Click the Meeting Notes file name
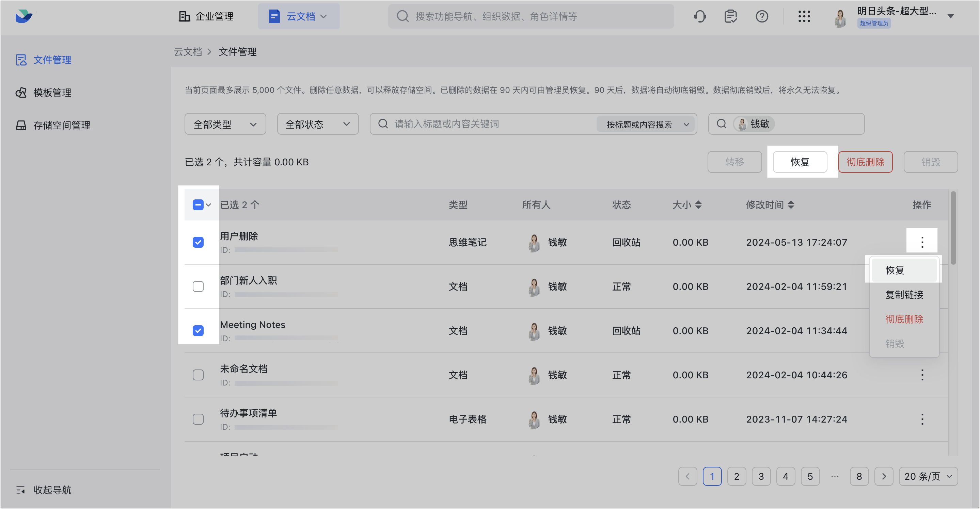Image resolution: width=980 pixels, height=509 pixels. tap(253, 325)
